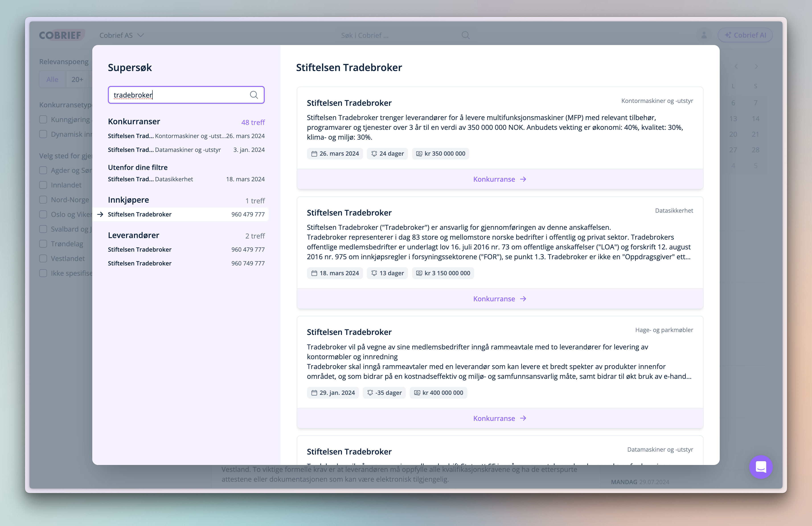Open the user profile avatar icon
Screen dimensions: 812x526
point(704,35)
